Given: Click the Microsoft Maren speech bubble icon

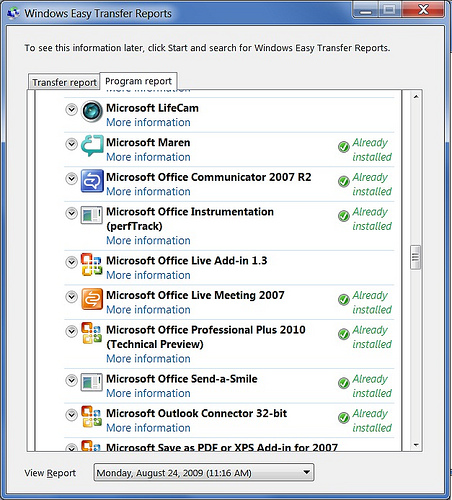Looking at the screenshot, I should 92,146.
